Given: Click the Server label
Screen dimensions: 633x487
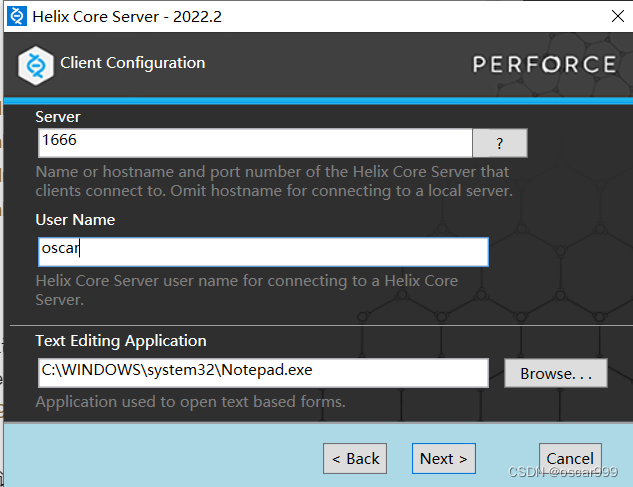Looking at the screenshot, I should (58, 117).
